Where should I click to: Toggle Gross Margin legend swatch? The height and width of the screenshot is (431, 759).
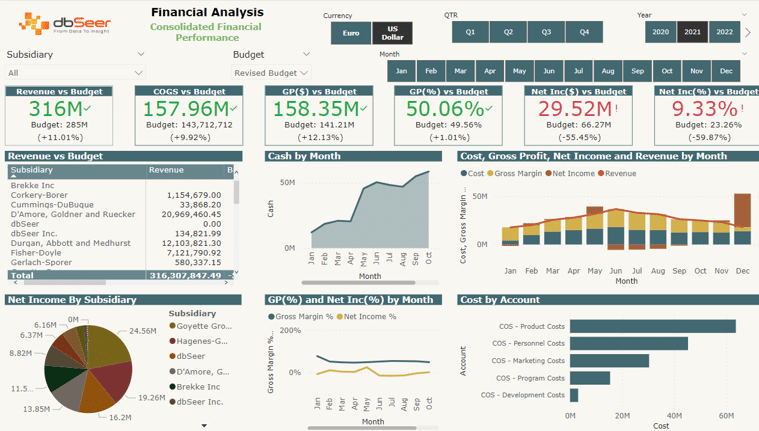(x=490, y=173)
